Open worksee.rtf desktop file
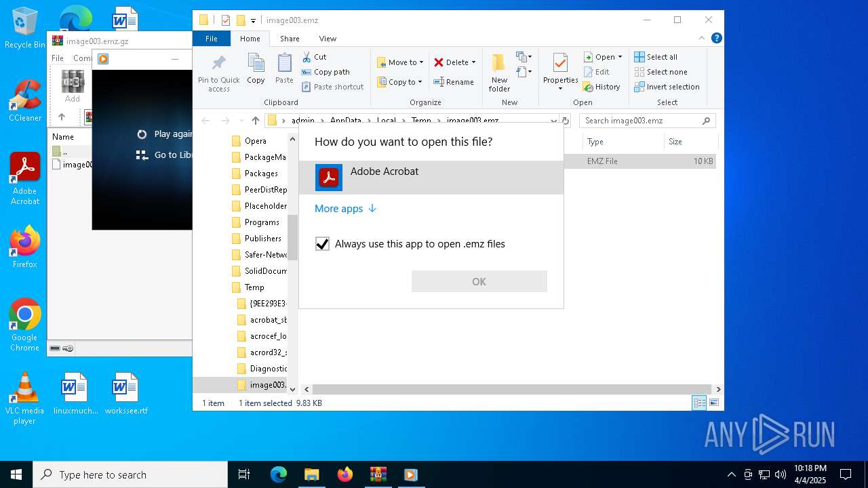The image size is (868, 488). [x=126, y=393]
